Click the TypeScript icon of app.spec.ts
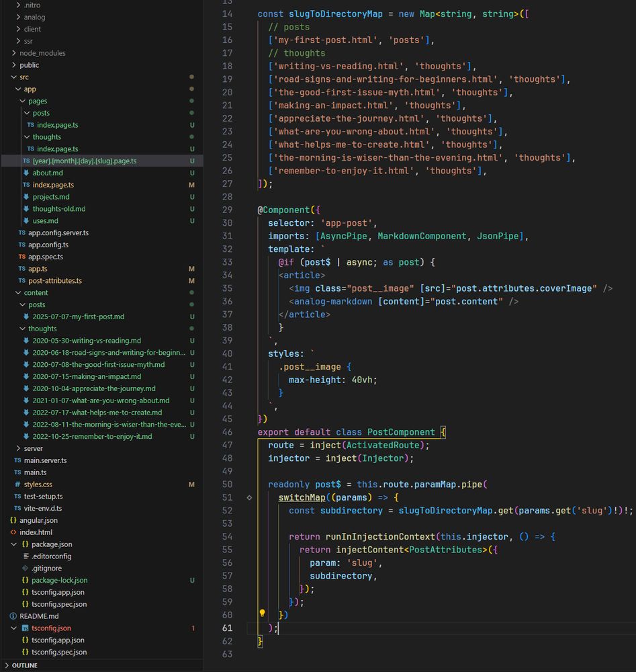 pyautogui.click(x=22, y=257)
